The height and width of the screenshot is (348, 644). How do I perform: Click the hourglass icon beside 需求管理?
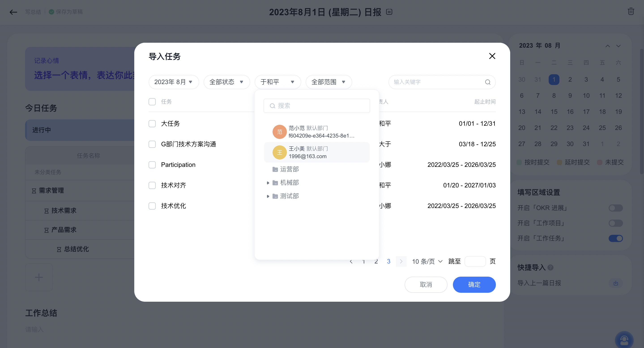[34, 191]
